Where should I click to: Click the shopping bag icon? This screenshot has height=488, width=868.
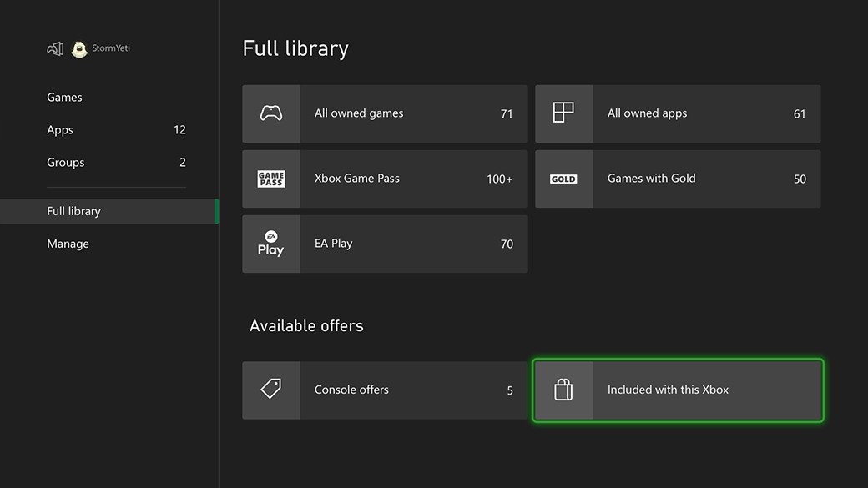click(563, 390)
